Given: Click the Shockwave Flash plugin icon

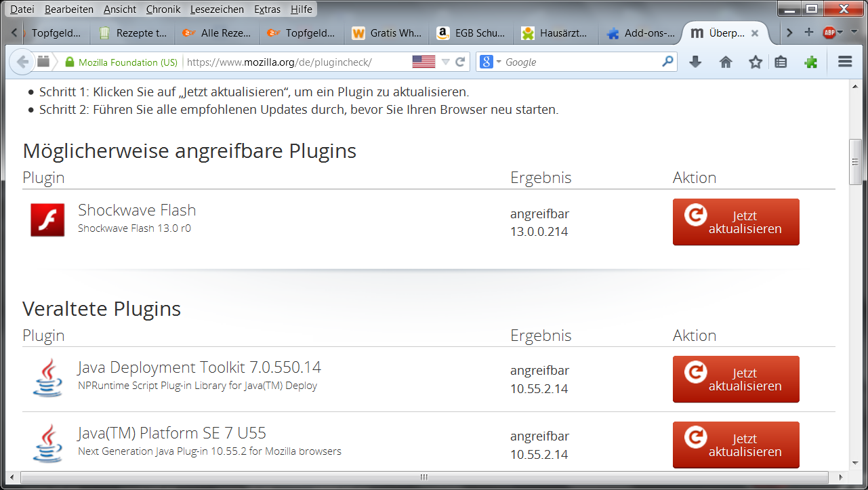Looking at the screenshot, I should click(x=47, y=220).
